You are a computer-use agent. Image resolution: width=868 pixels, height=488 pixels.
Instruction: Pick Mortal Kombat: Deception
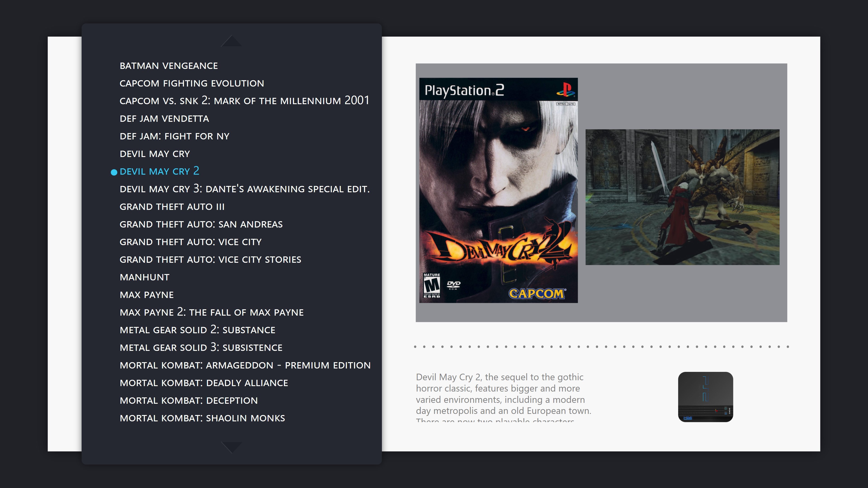(x=189, y=400)
